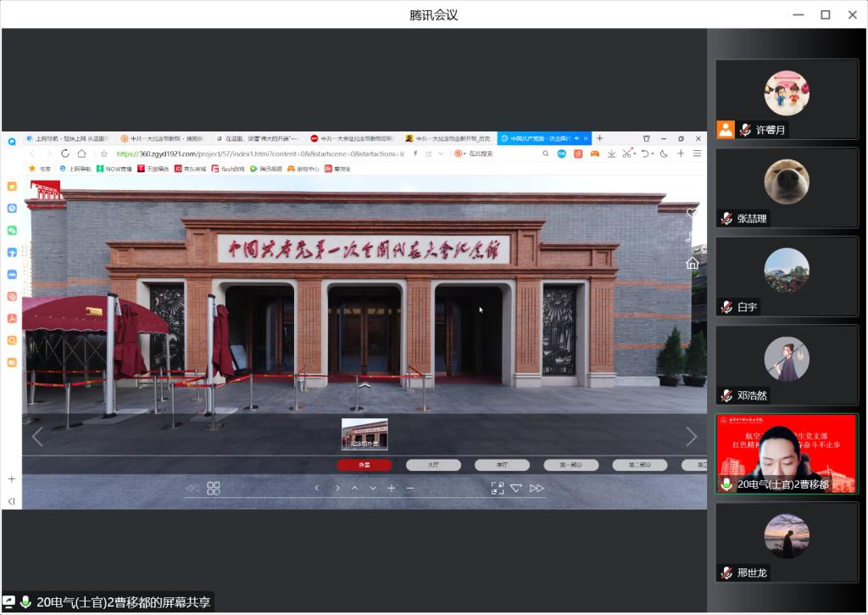Viewport: 868px width, 615px height.
Task: Click the home icon in panorama viewer
Action: click(692, 264)
